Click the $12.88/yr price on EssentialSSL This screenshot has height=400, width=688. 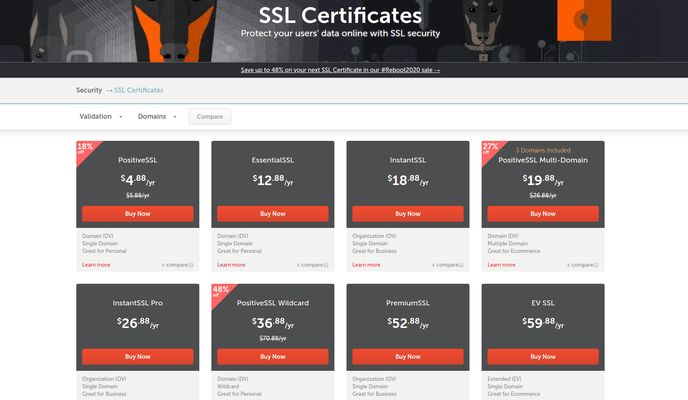tap(273, 180)
